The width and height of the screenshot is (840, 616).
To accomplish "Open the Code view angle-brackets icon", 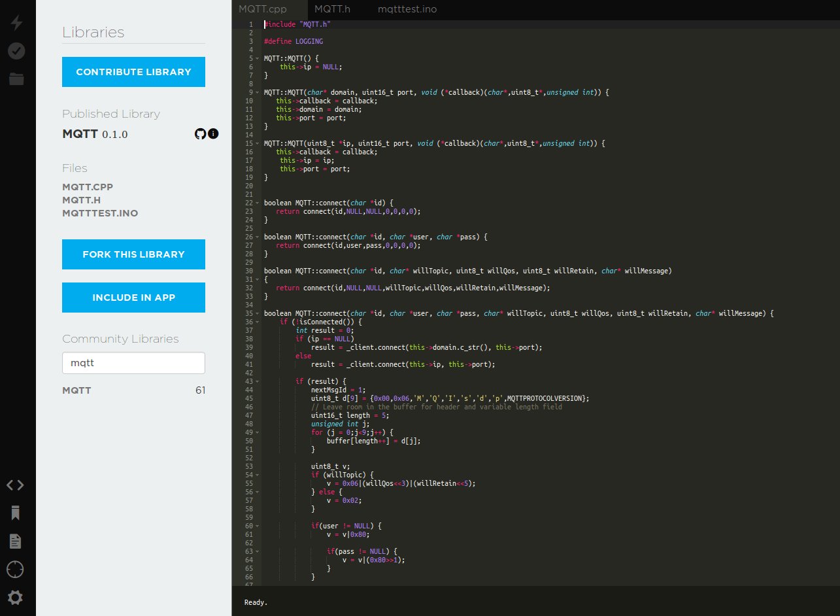I will (x=15, y=485).
